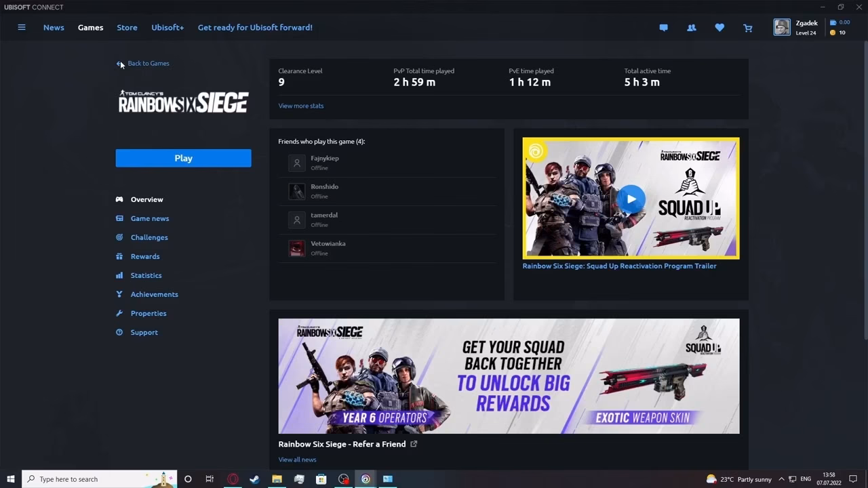Open notification center on the taskbar
This screenshot has height=488, width=868.
click(853, 479)
